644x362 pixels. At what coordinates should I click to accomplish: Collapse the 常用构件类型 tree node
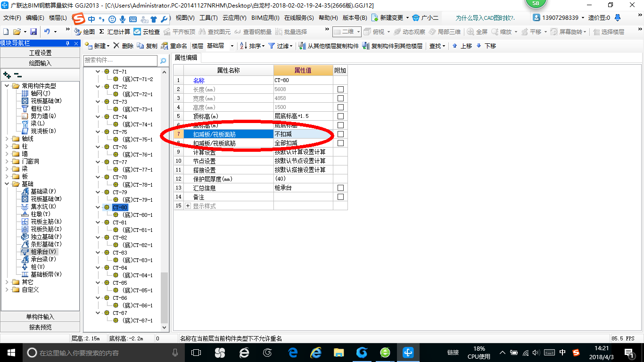7,86
